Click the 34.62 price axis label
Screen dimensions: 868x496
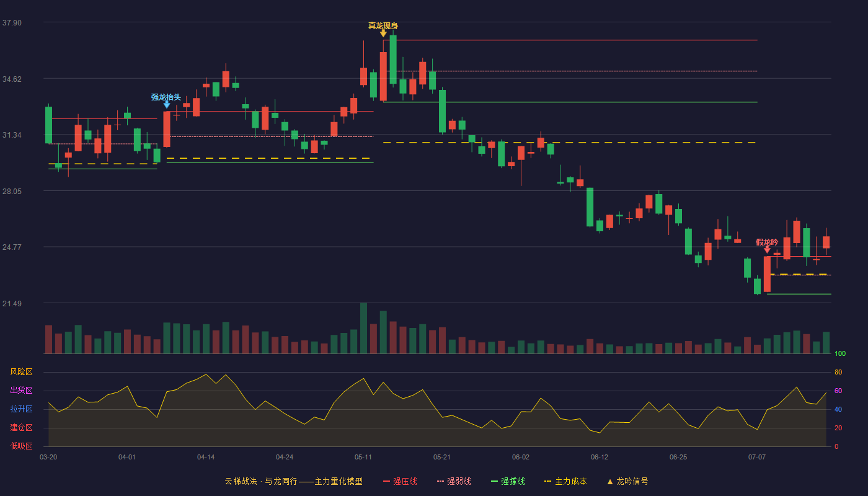point(12,79)
